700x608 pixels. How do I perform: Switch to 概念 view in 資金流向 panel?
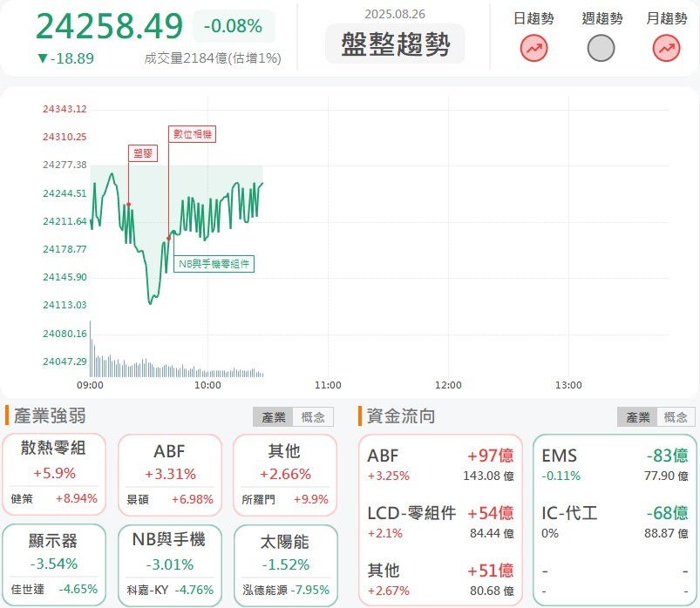[x=676, y=416]
